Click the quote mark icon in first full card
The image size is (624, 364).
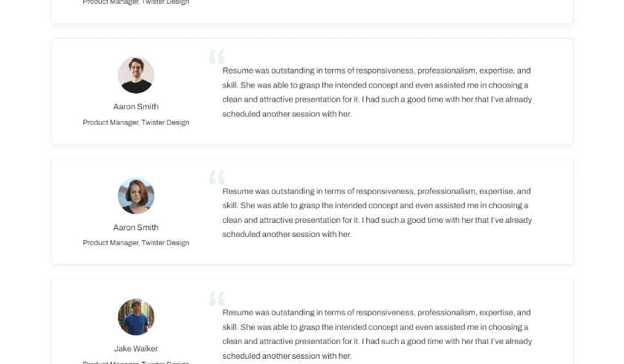pyautogui.click(x=217, y=56)
